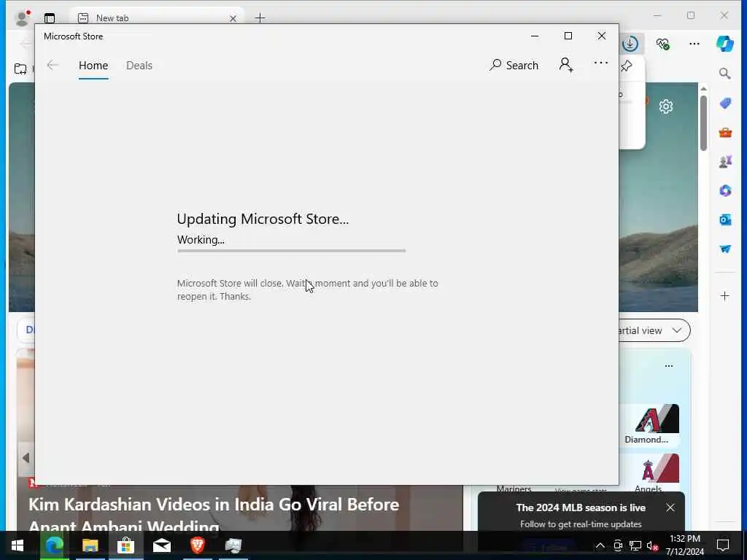Screen dimensions: 747x560
Task: Open the Microsoft Store sign-in account icon
Action: pyautogui.click(x=566, y=65)
